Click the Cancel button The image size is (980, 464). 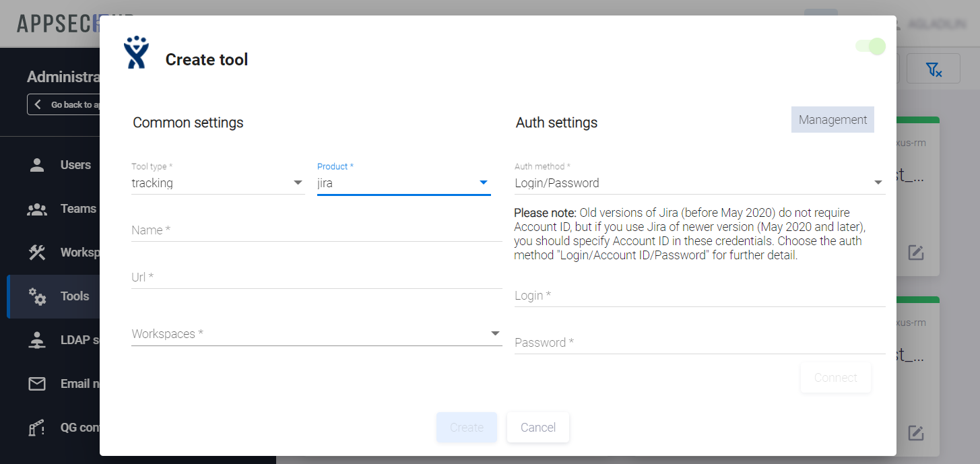pyautogui.click(x=538, y=428)
